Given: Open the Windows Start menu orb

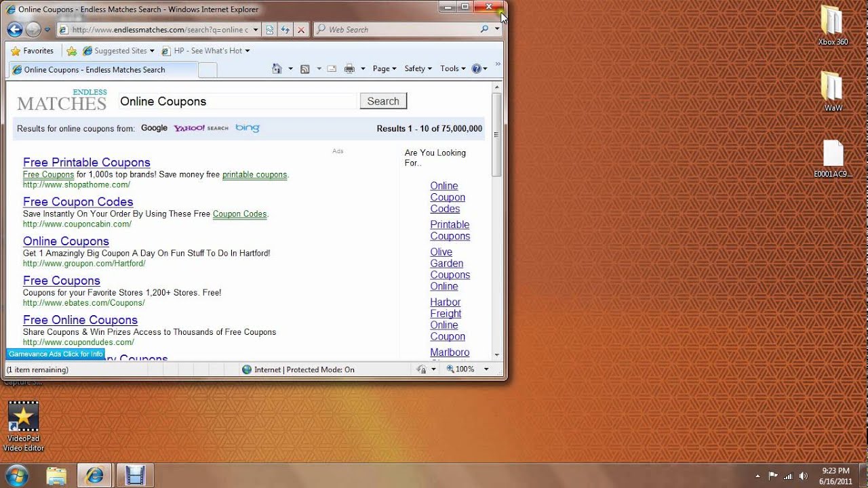Looking at the screenshot, I should [16, 475].
